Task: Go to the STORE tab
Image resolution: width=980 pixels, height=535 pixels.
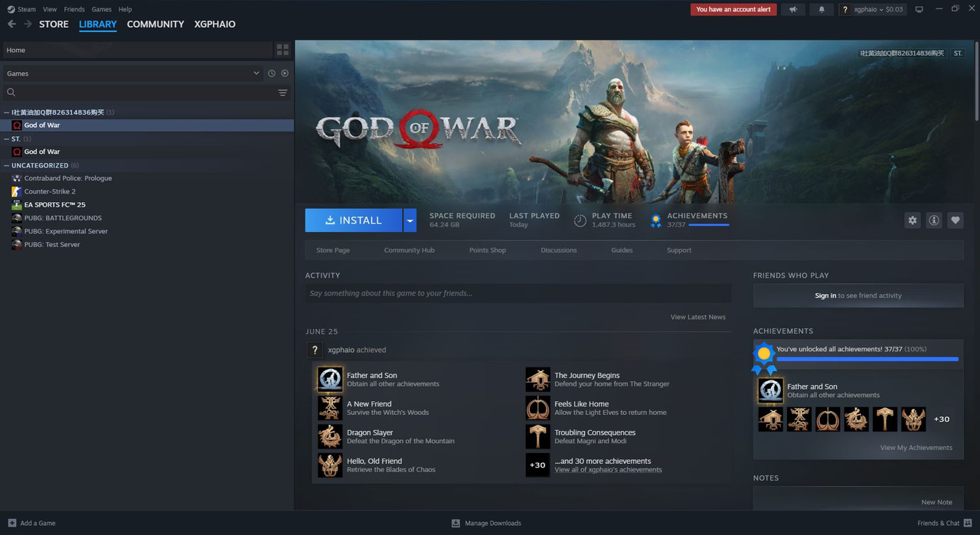Action: click(54, 24)
